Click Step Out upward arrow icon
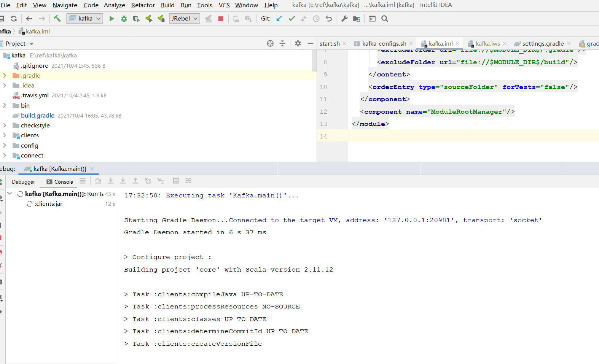This screenshot has height=364, width=599. pyautogui.click(x=135, y=181)
